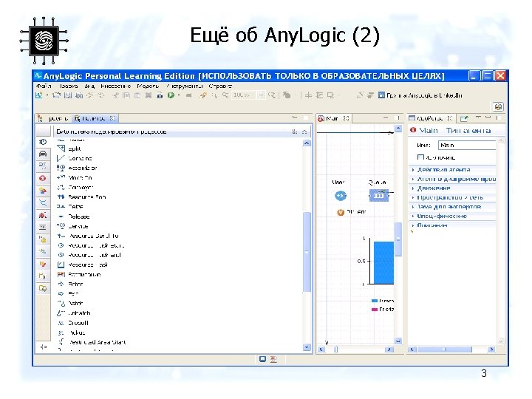
Task: Open the Инструменты menu
Action: pyautogui.click(x=184, y=86)
